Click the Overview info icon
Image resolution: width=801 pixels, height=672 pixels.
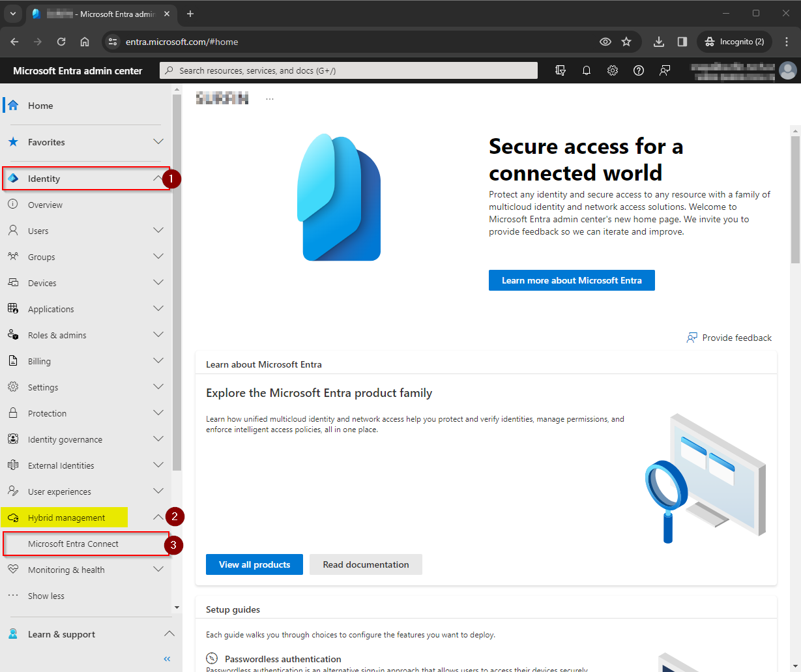(x=13, y=205)
